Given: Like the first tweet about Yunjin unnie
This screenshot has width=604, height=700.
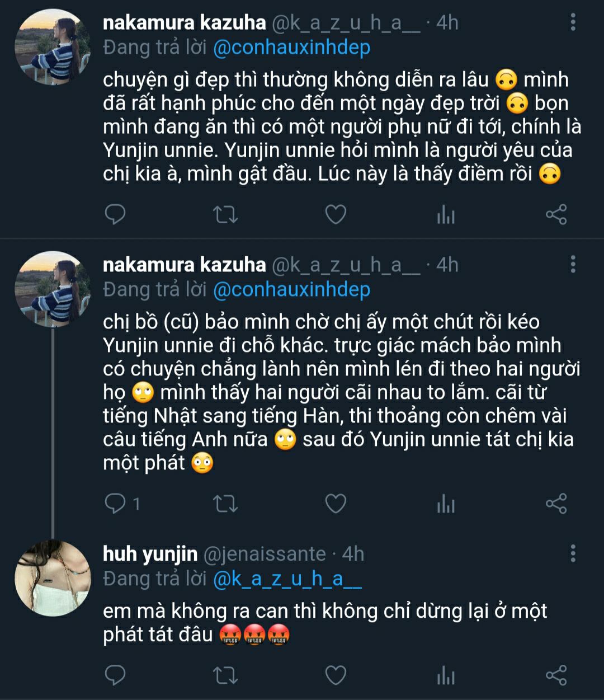Looking at the screenshot, I should 336,215.
